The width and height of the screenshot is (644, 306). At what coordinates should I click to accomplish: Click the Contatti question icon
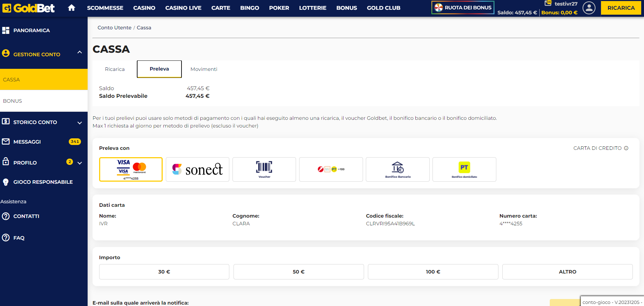(6, 216)
